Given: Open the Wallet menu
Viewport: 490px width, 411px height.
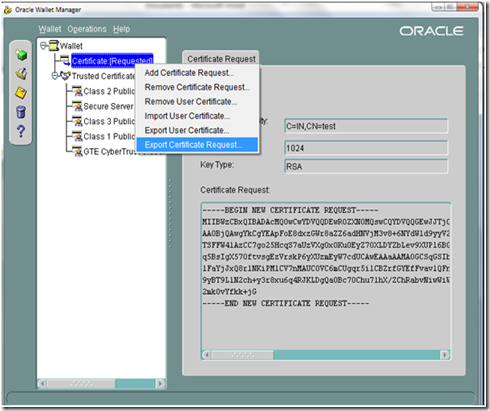Looking at the screenshot, I should pyautogui.click(x=50, y=29).
